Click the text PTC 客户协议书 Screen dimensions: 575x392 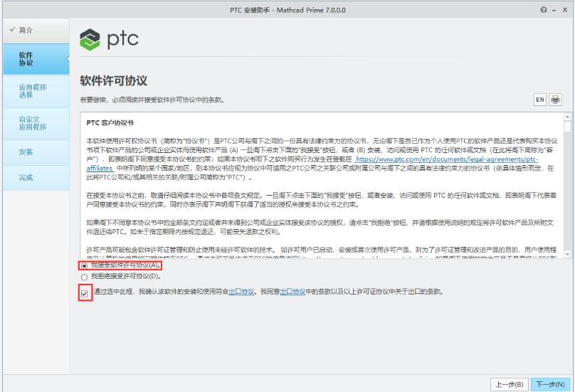pos(110,123)
